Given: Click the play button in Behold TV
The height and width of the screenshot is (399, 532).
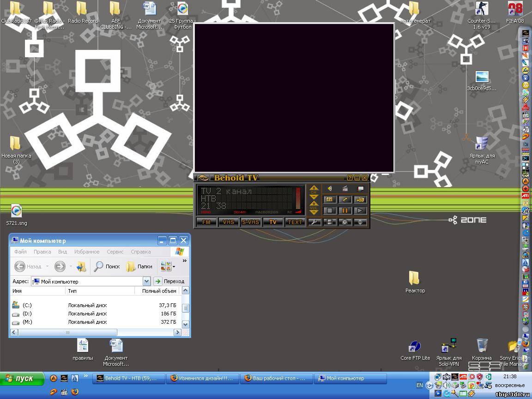Looking at the screenshot, I should [360, 211].
